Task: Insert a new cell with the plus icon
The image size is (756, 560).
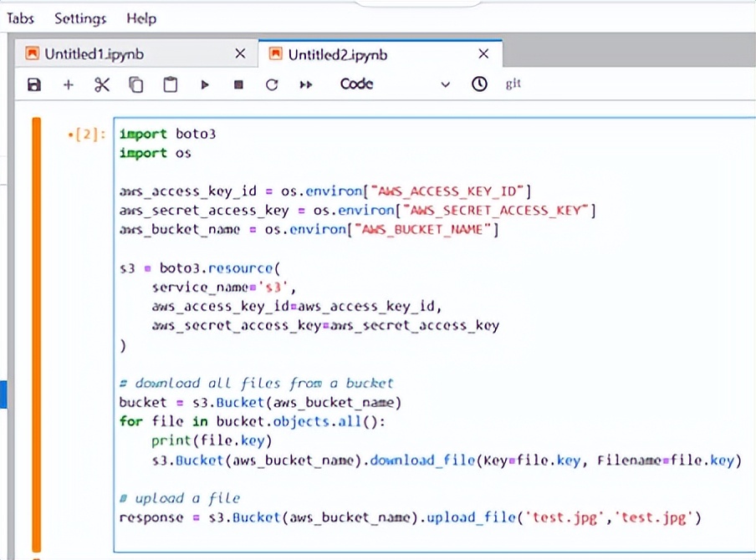Action: (x=68, y=84)
